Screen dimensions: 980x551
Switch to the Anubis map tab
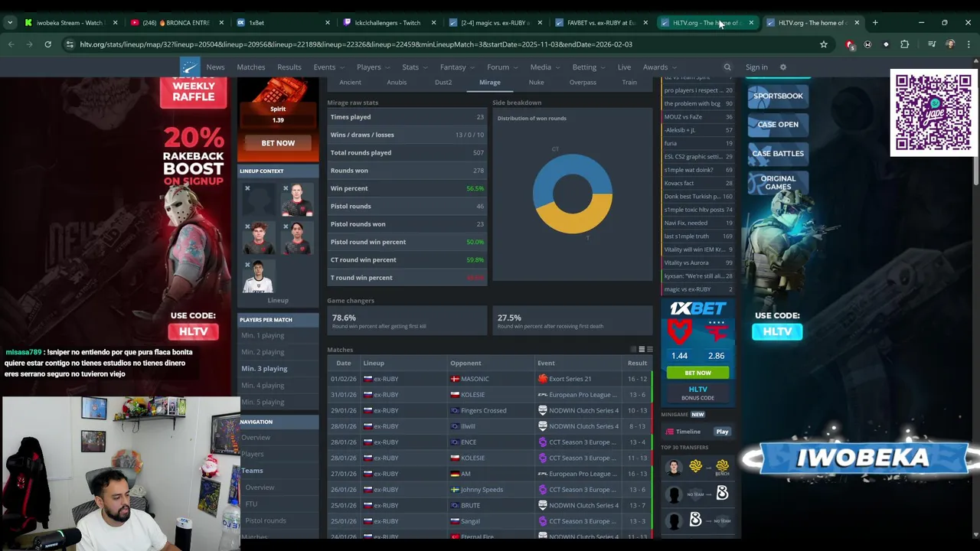click(397, 82)
